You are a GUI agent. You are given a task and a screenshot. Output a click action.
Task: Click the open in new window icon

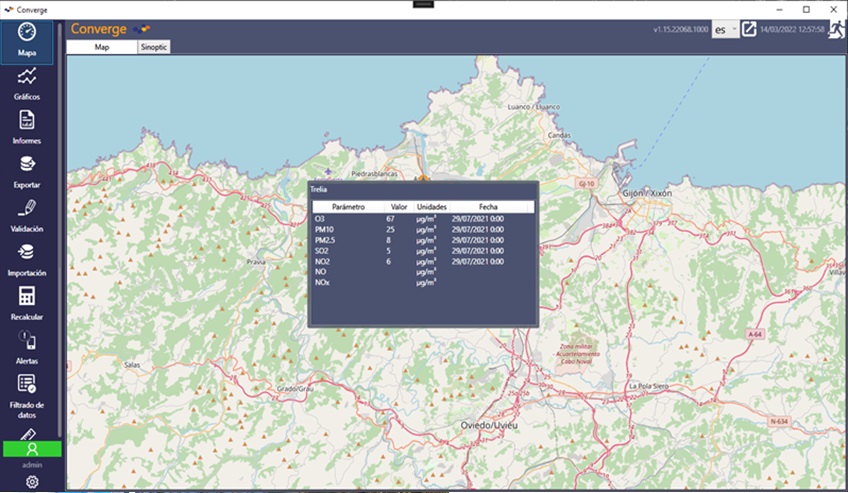pyautogui.click(x=748, y=29)
